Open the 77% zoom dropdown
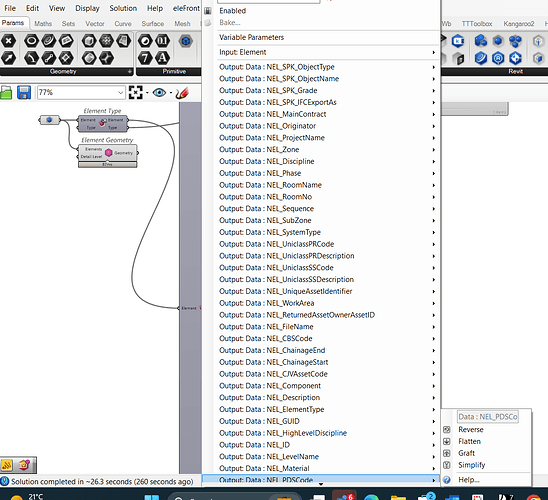 pos(81,93)
